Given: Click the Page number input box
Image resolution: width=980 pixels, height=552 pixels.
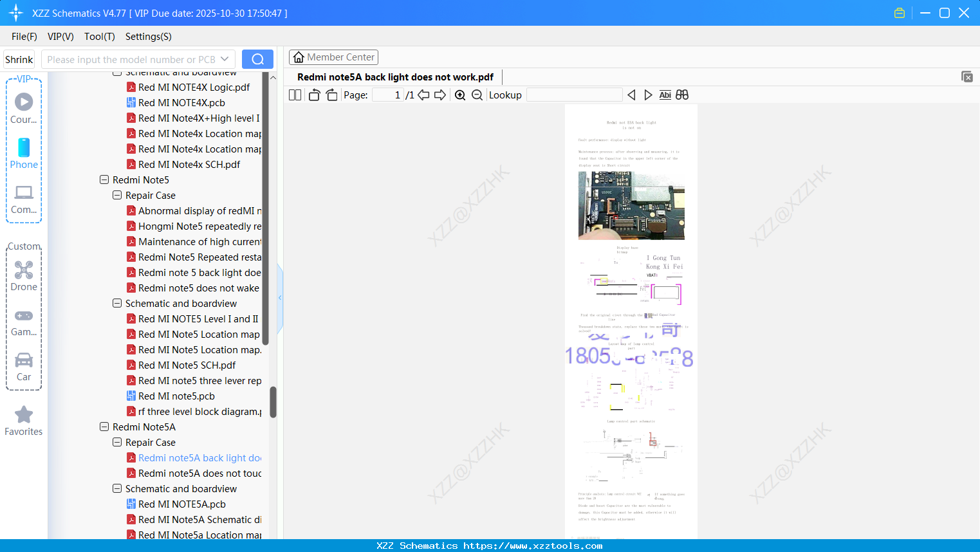Looking at the screenshot, I should click(x=387, y=95).
